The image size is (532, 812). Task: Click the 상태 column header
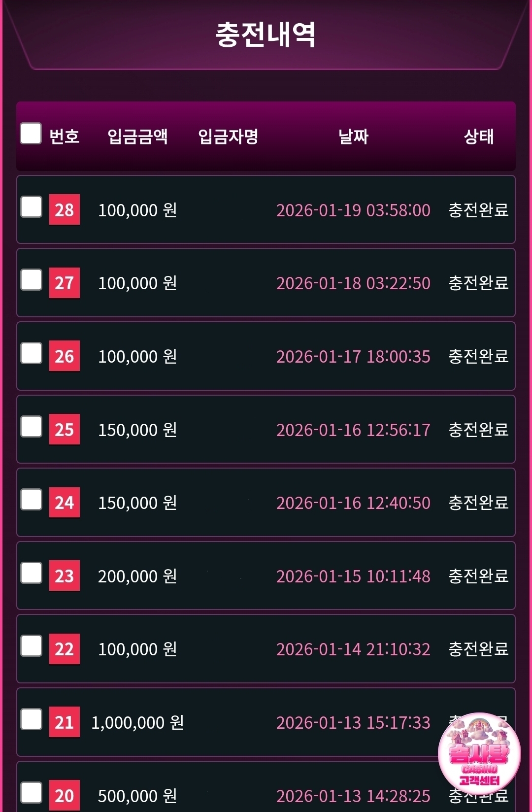(478, 136)
